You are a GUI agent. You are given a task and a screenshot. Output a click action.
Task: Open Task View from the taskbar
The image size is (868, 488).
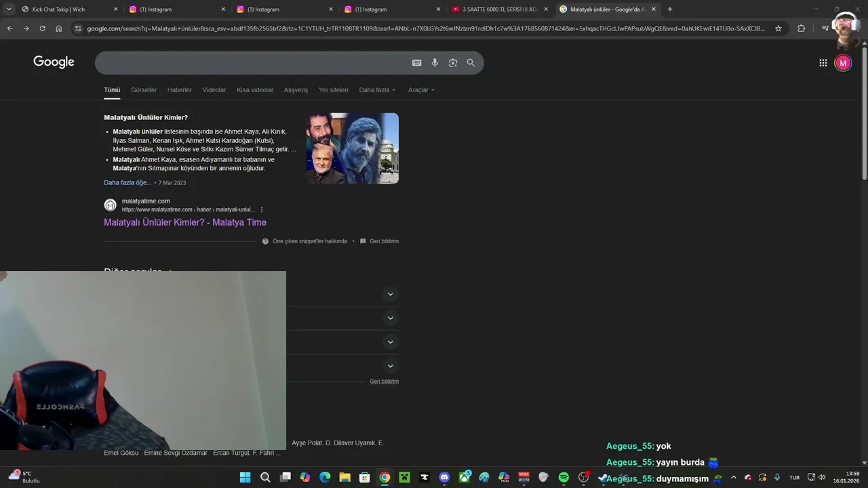tap(285, 477)
